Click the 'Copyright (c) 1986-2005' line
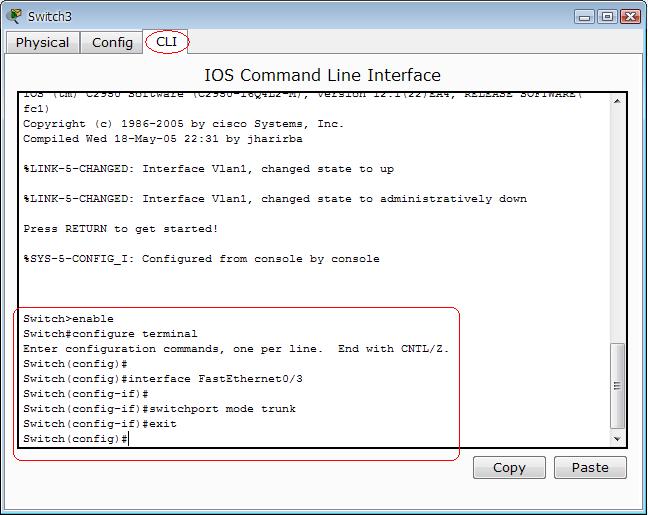 click(x=183, y=124)
